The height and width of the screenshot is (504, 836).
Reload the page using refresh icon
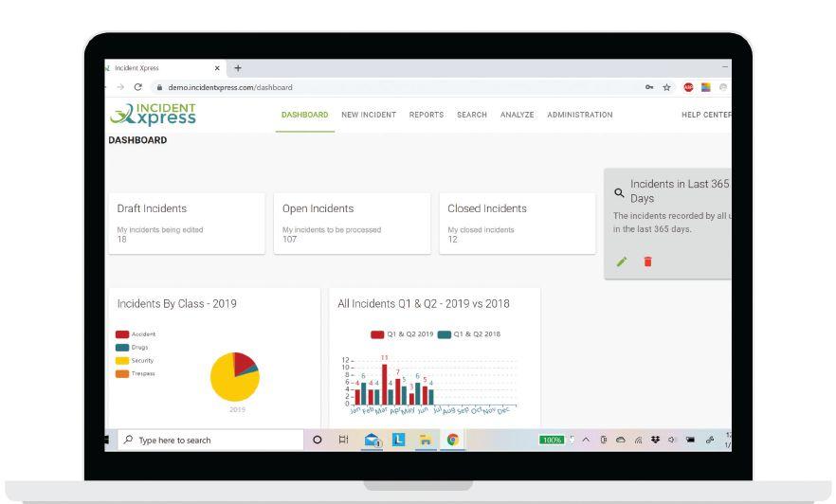pos(138,87)
